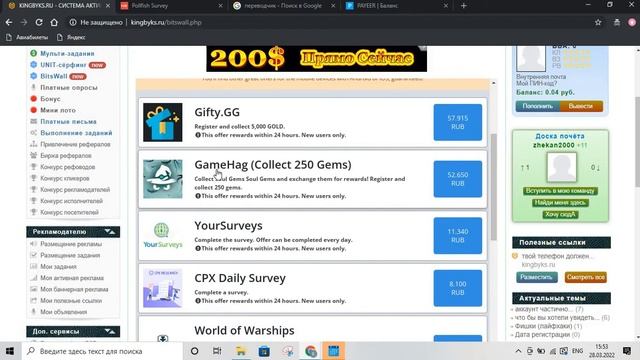Screen dimensions: 640x360
Task: Open Моя активная реклама link
Action: [x=72, y=278]
